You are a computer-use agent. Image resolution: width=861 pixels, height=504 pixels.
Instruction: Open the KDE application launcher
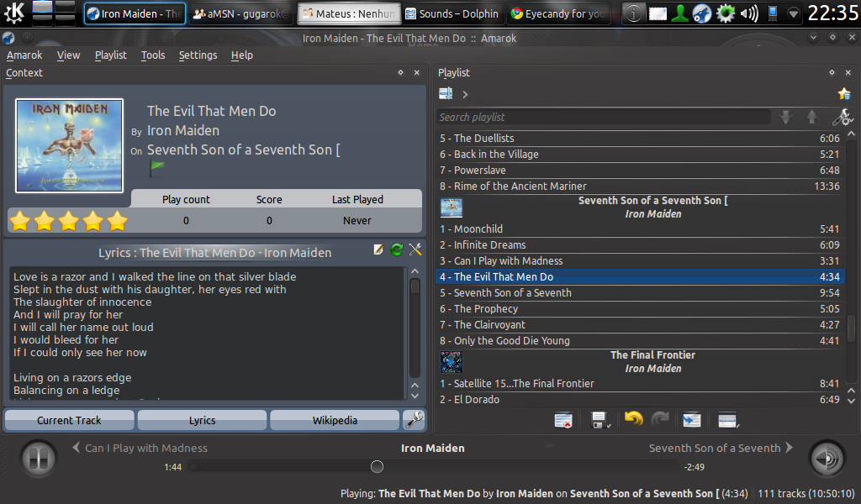click(13, 13)
